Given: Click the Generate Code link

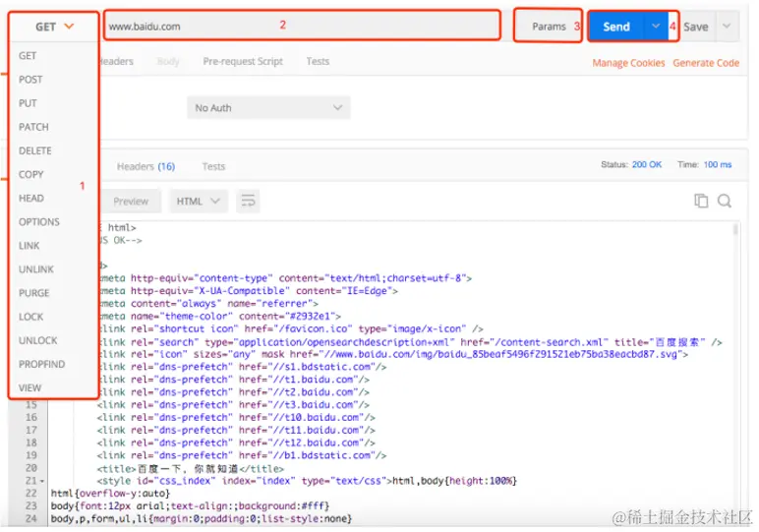Looking at the screenshot, I should (706, 63).
